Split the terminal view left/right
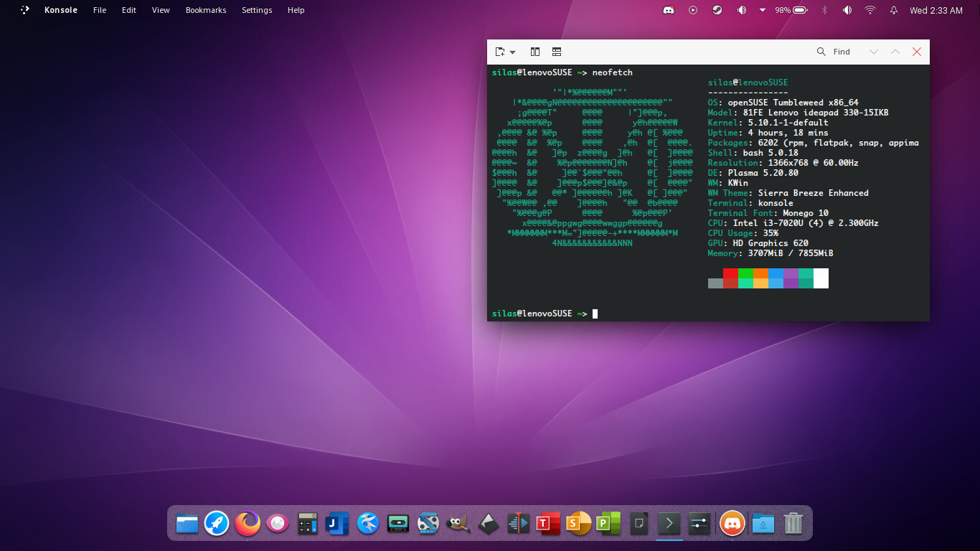The image size is (980, 551). point(535,52)
